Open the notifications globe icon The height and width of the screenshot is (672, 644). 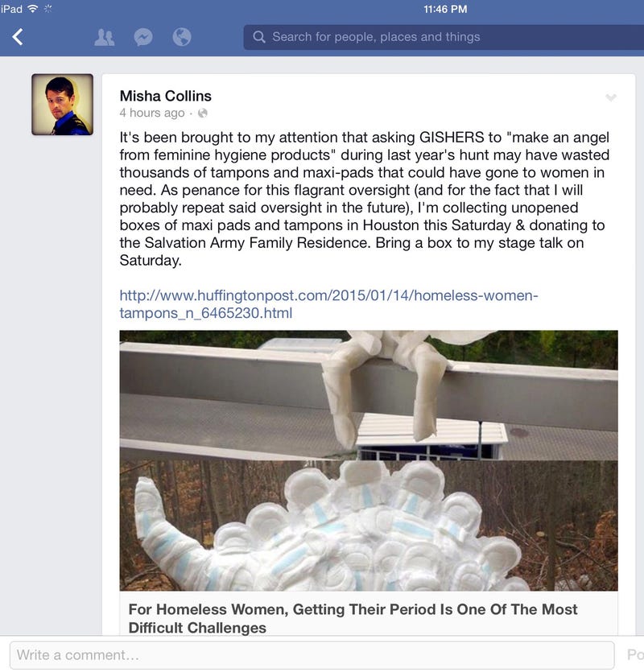(x=182, y=37)
